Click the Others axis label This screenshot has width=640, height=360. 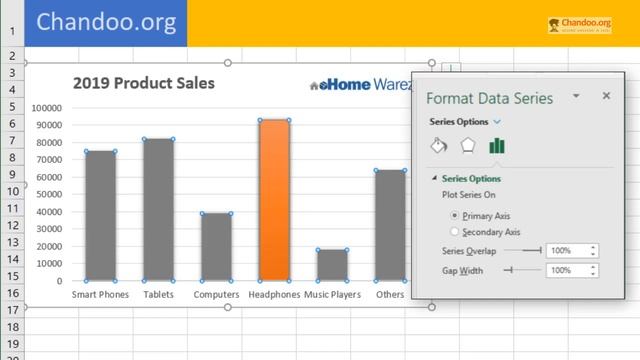click(390, 294)
